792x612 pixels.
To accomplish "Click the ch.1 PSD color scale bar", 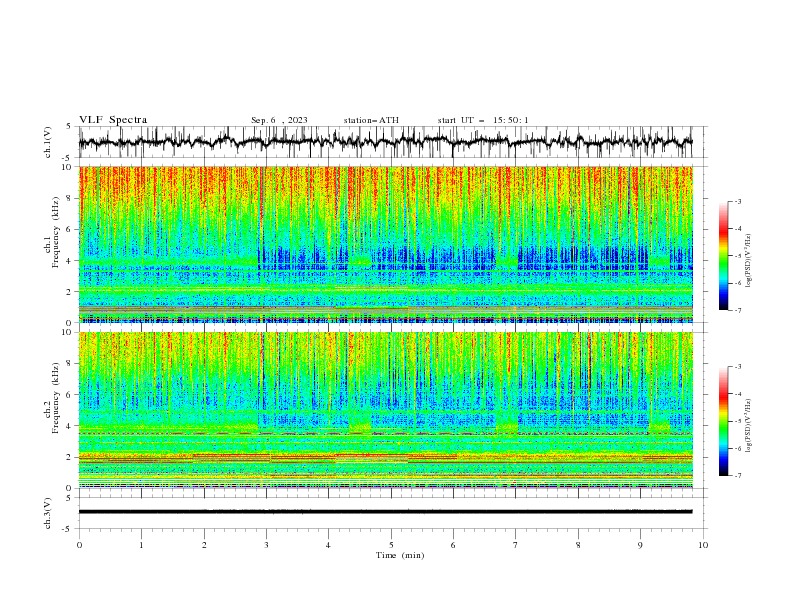I will (x=723, y=256).
